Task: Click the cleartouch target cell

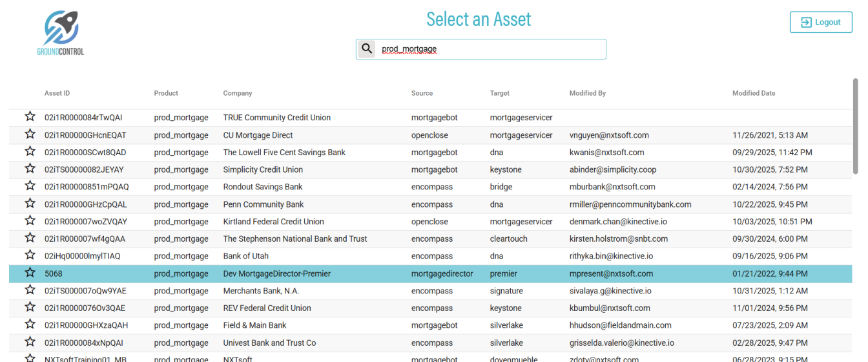Action: click(x=509, y=239)
